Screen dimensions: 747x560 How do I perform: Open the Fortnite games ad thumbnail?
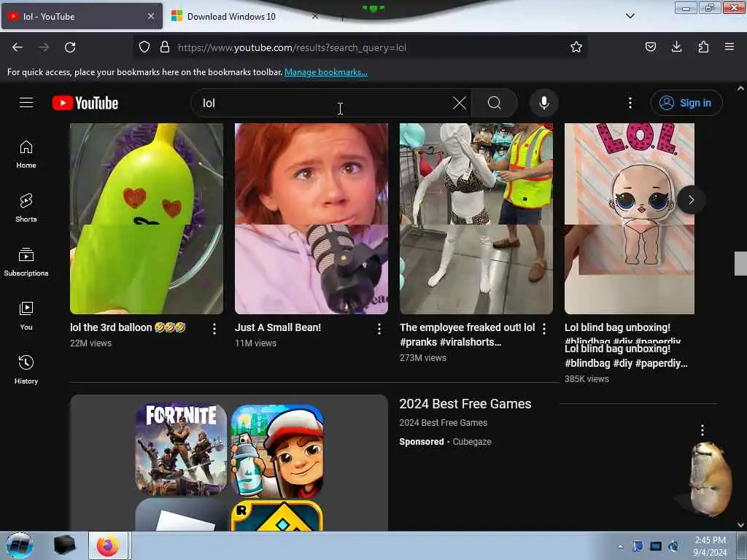(x=229, y=462)
